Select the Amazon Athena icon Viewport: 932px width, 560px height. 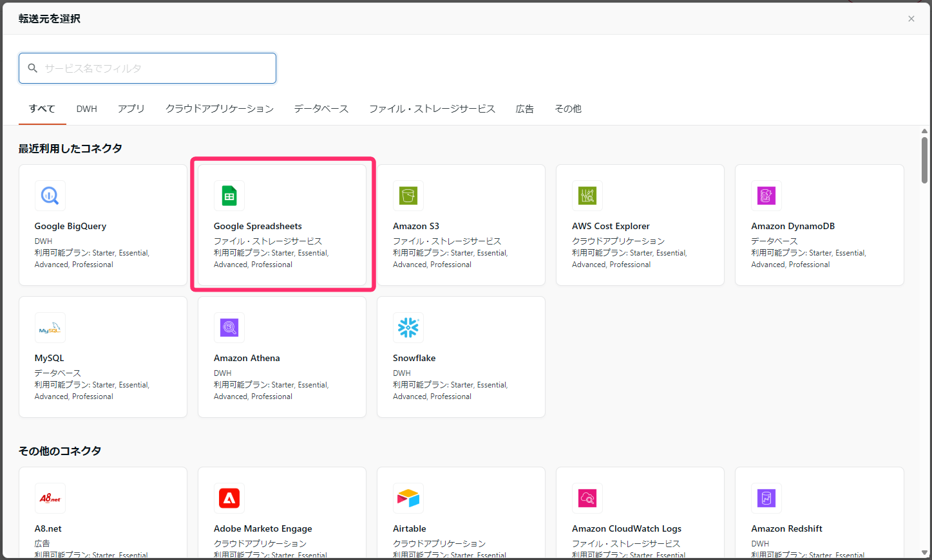point(229,328)
